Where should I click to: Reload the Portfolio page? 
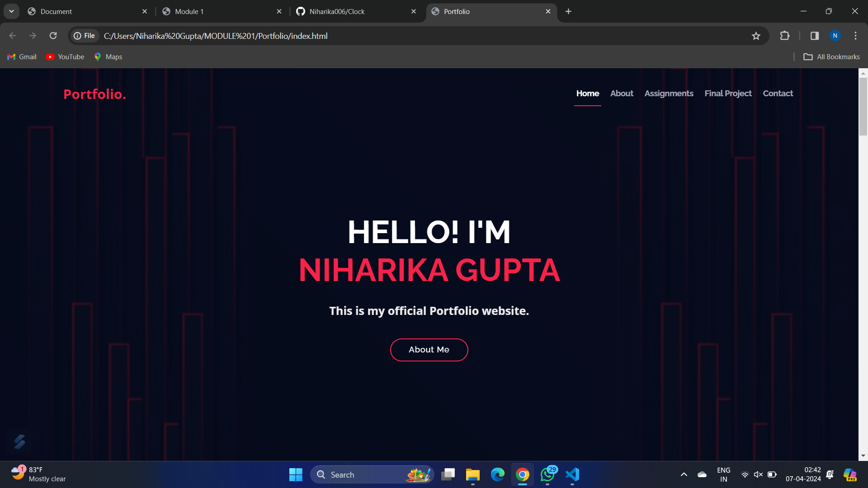tap(53, 36)
